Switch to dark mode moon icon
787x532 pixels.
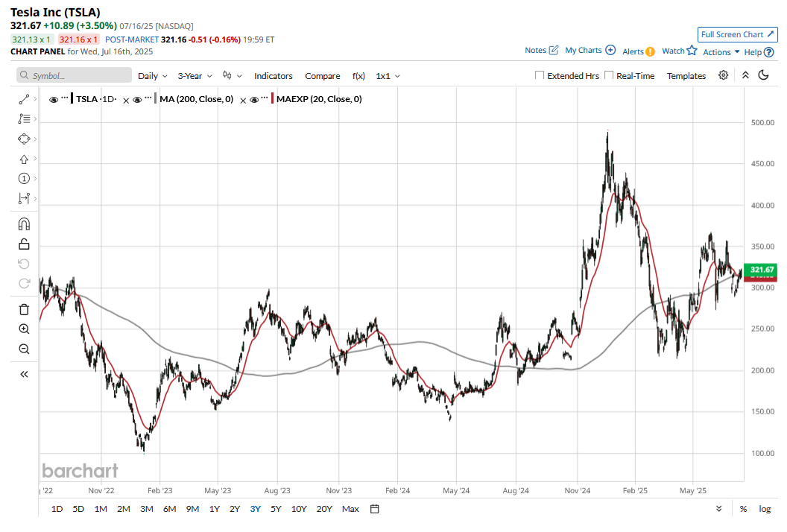click(763, 75)
